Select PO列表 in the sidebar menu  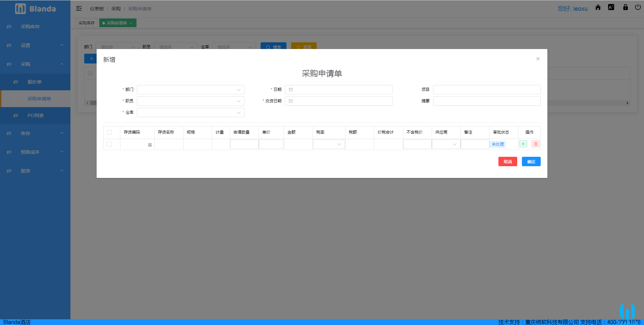click(x=36, y=115)
